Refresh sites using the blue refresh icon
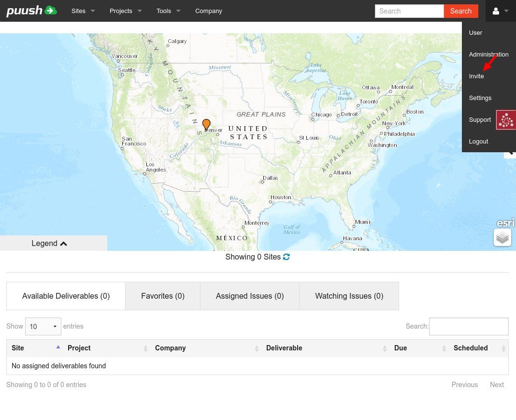Viewport: 516px width, 420px height. [287, 257]
